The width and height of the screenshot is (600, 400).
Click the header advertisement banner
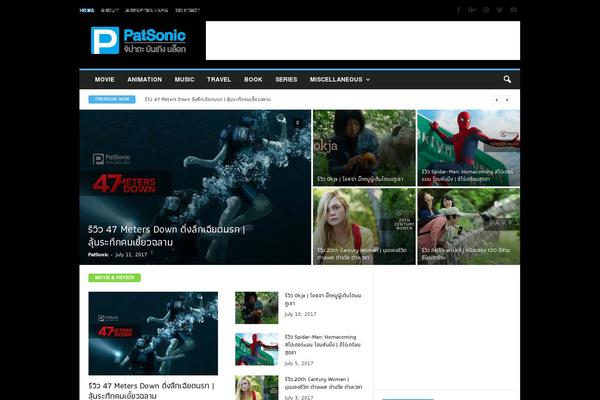363,41
